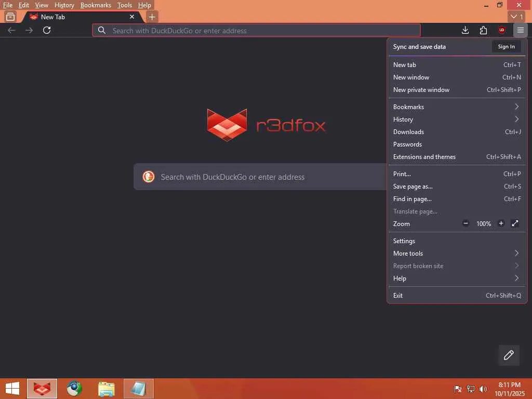Open a New private window
The width and height of the screenshot is (532, 399).
pyautogui.click(x=457, y=90)
